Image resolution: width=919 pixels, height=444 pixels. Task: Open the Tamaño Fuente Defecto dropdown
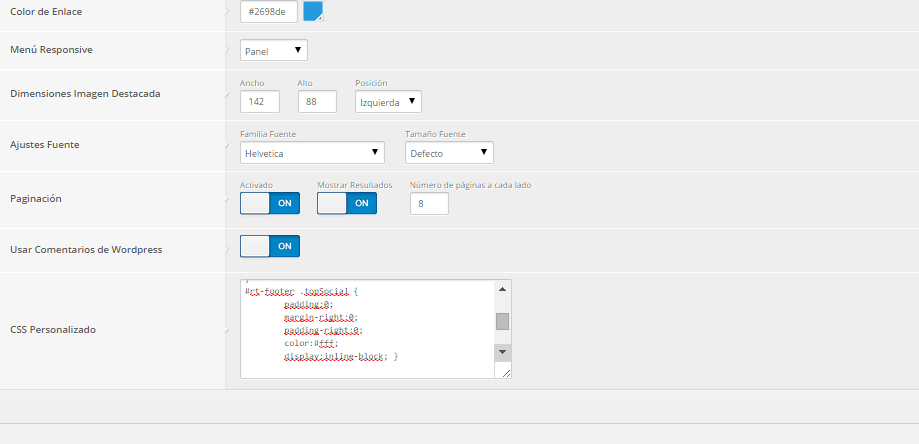point(449,153)
